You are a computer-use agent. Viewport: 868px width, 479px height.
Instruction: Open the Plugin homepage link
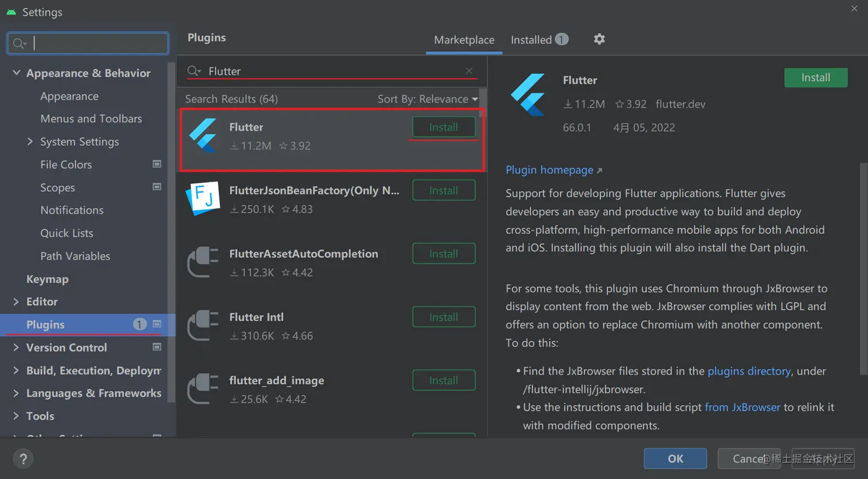pos(554,169)
